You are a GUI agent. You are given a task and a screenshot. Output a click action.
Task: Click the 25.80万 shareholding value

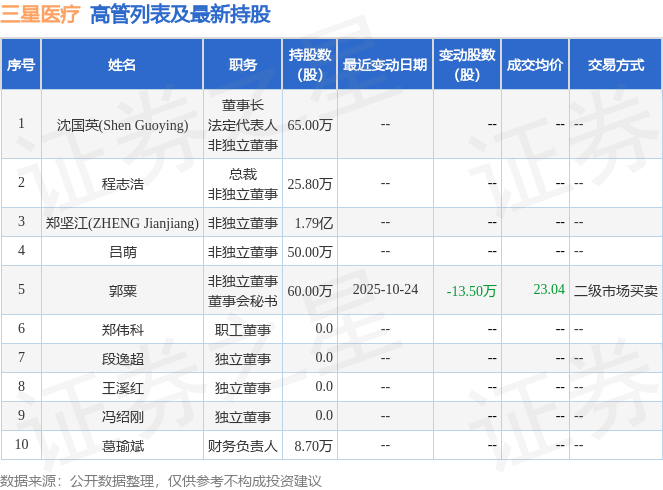pyautogui.click(x=310, y=184)
